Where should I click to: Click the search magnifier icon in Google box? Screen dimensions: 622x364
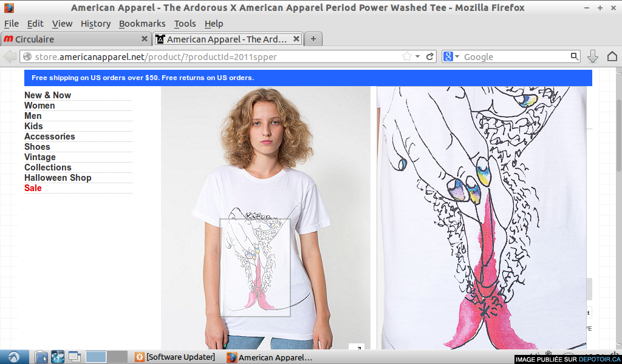tap(574, 56)
